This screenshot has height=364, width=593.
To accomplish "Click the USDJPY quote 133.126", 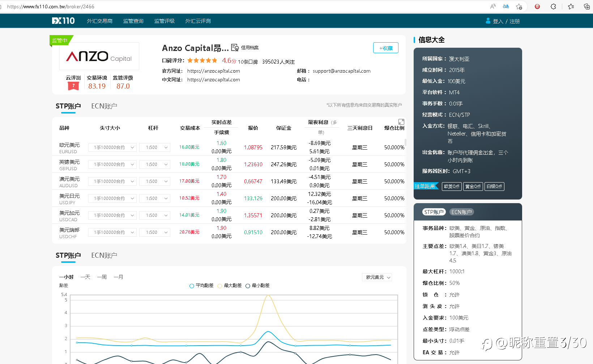I will [253, 198].
